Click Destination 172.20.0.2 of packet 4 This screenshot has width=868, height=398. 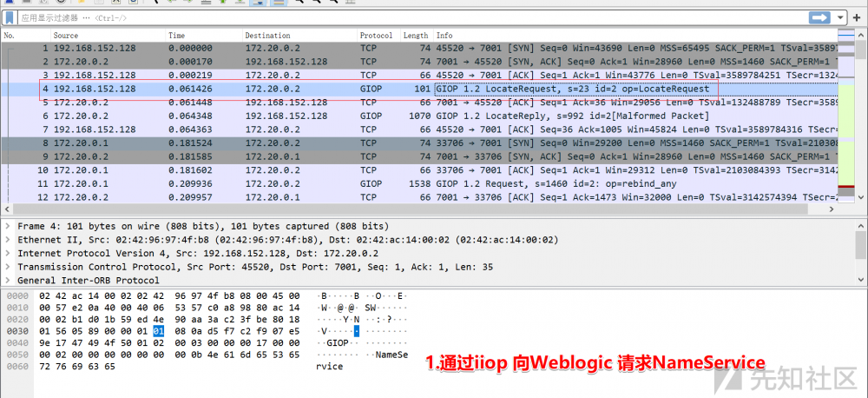point(273,89)
